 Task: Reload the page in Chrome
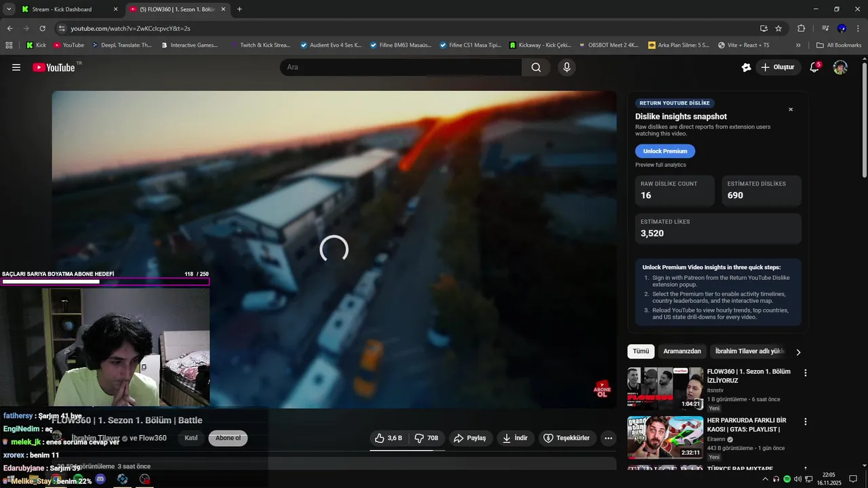[42, 28]
